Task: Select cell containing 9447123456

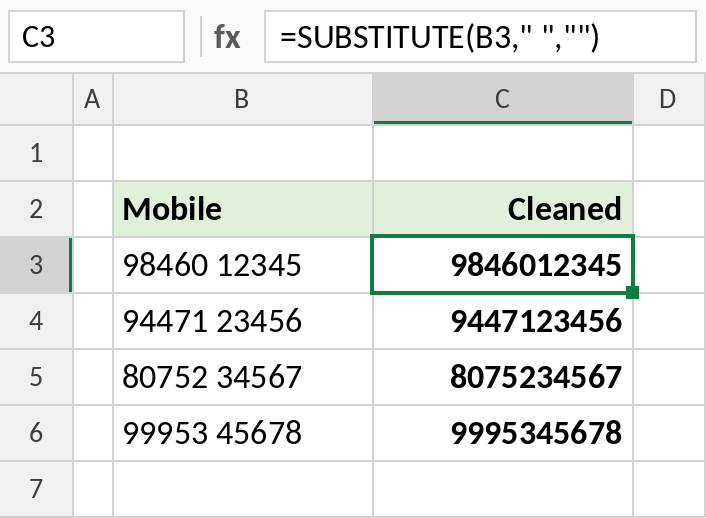Action: (x=503, y=321)
